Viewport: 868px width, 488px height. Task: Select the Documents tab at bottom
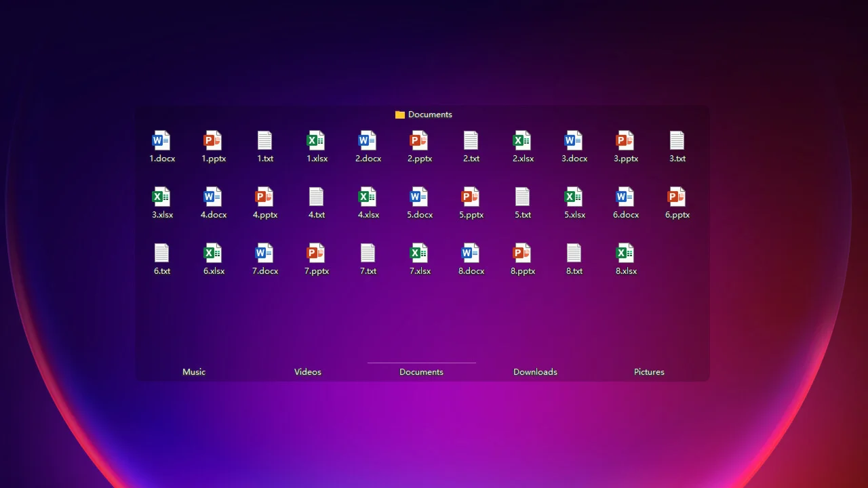tap(421, 371)
